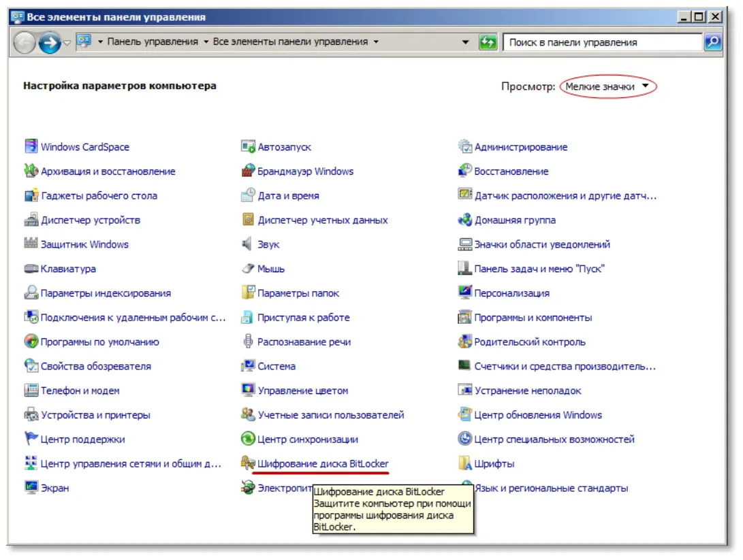Click the Распознавание речи microphone icon
Image resolution: width=743 pixels, height=560 pixels.
248,342
